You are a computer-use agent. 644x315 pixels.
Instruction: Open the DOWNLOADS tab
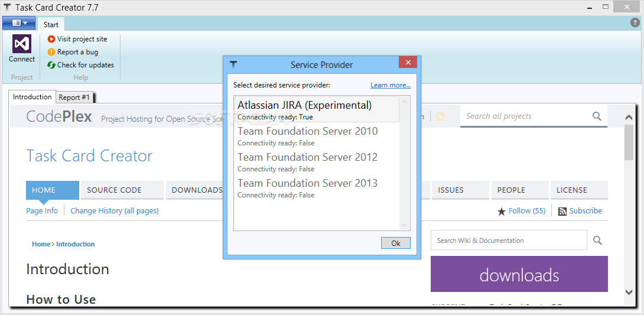195,190
